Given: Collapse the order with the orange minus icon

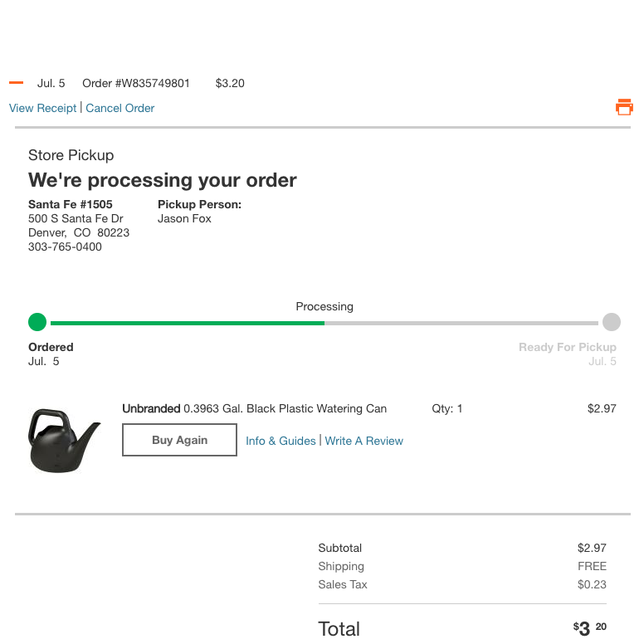Looking at the screenshot, I should coord(16,83).
